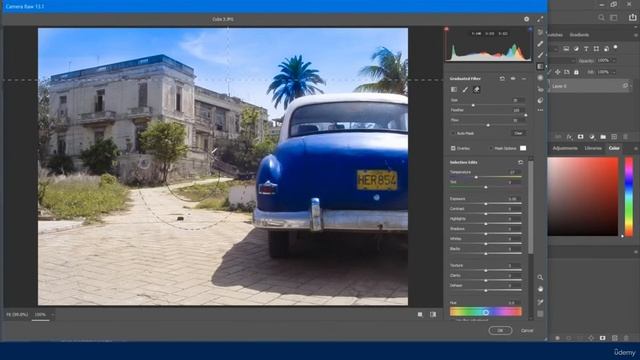Select the Color Sampler tool
This screenshot has height=360, width=640.
(x=540, y=302)
